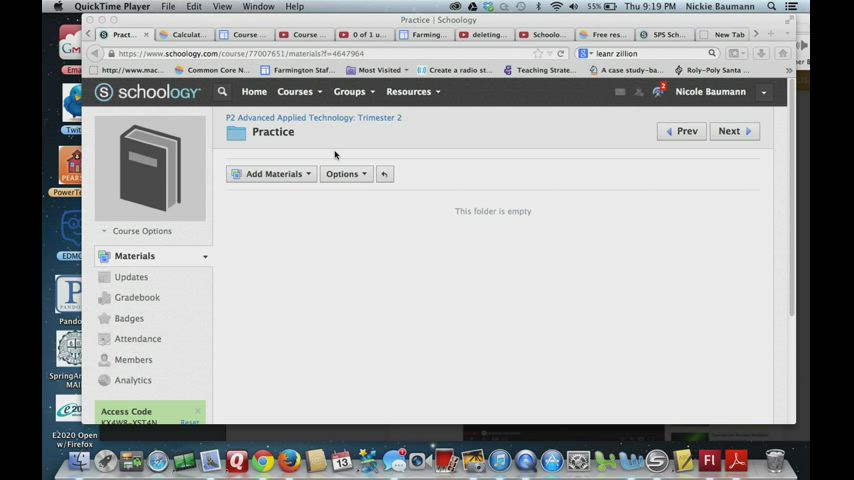Click the back arrow button beside Options
854x480 pixels.
pos(384,174)
